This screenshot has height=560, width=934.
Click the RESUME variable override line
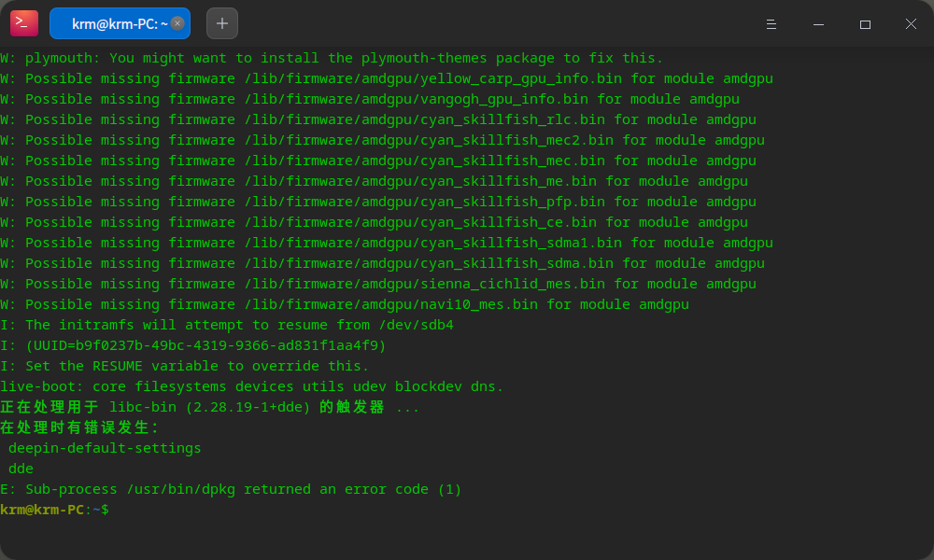tap(183, 366)
